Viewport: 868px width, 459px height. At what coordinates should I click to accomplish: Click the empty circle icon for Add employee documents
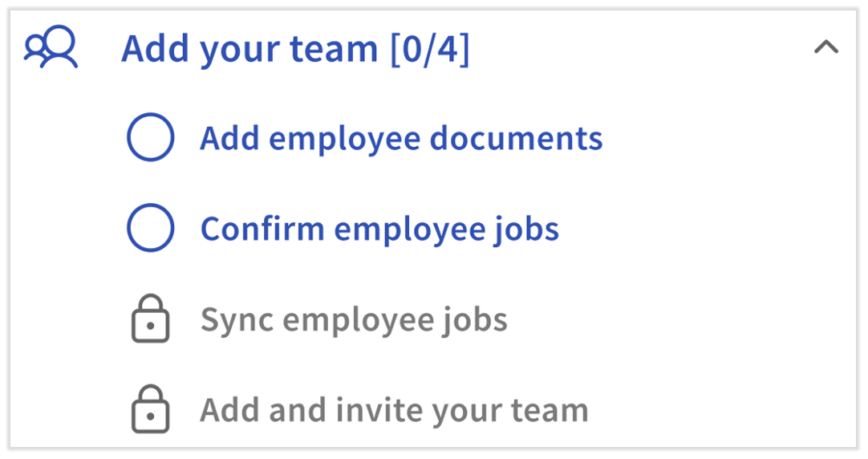tap(150, 138)
